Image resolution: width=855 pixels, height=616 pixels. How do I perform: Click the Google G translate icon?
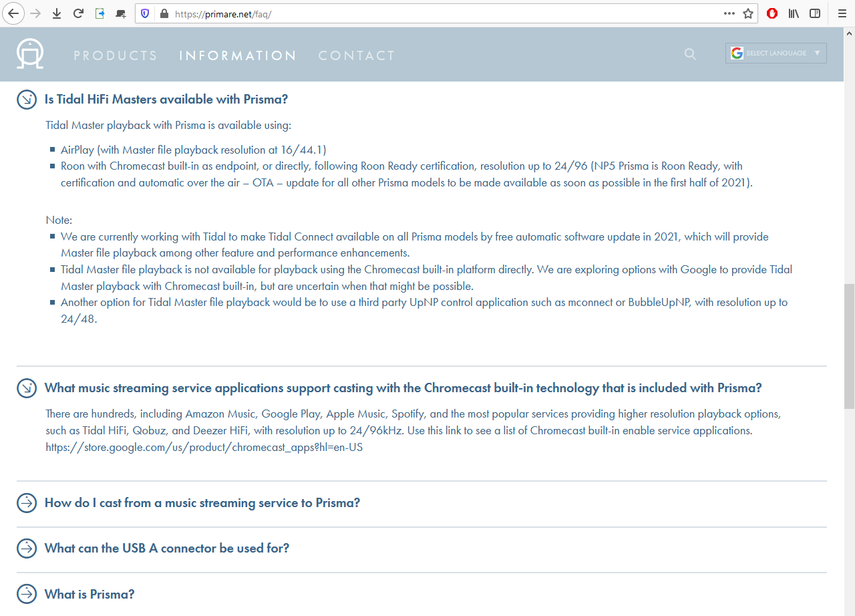click(x=737, y=53)
